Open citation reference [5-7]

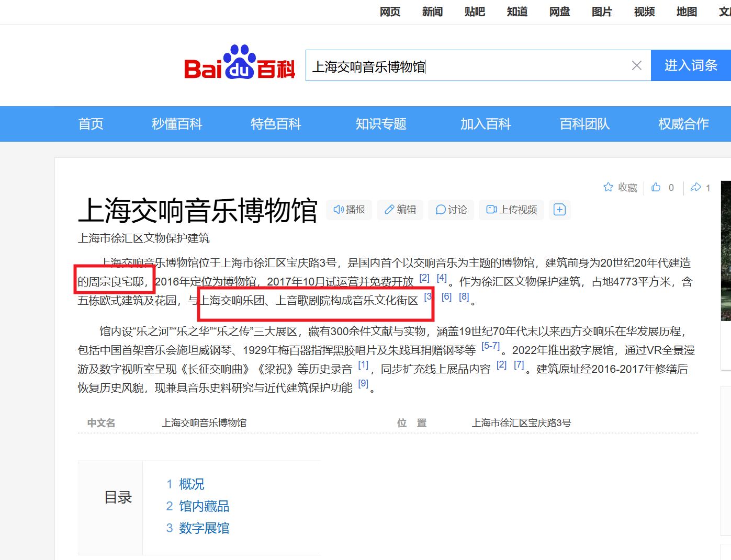[490, 346]
